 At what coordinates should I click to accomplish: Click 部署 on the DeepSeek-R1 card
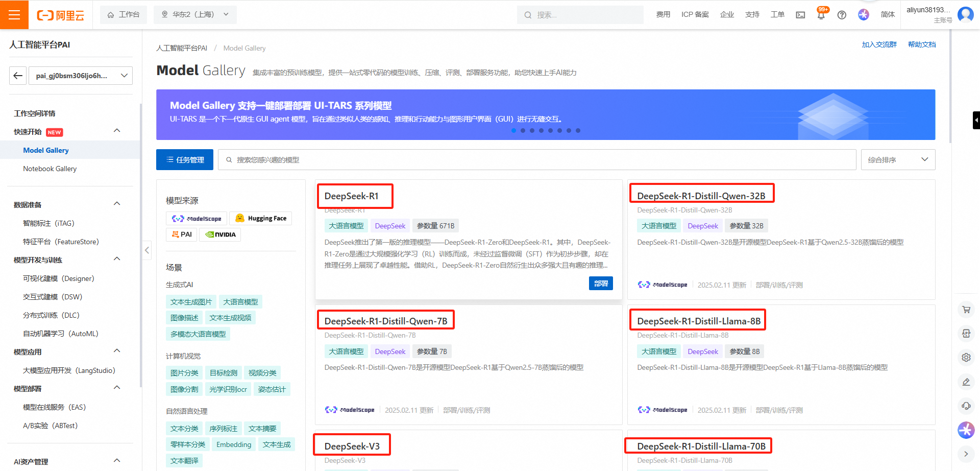[601, 283]
